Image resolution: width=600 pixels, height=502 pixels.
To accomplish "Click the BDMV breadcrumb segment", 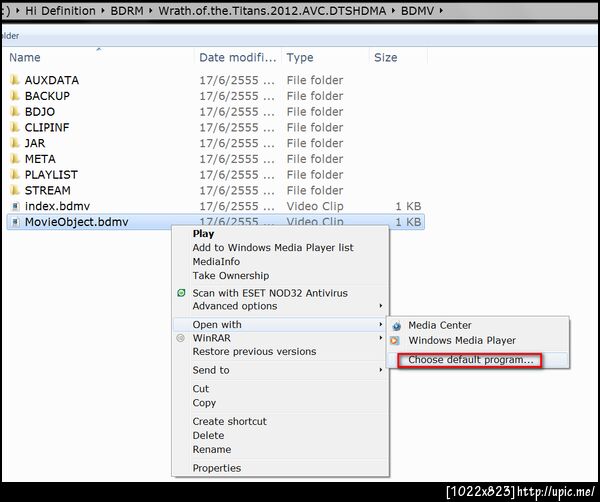I will 417,11.
